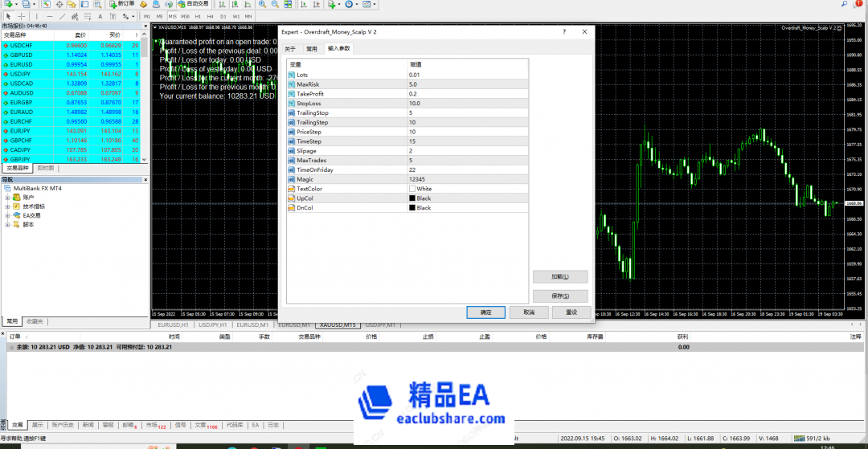Select the text label tool
Image resolution: width=868 pixels, height=449 pixels.
click(113, 17)
